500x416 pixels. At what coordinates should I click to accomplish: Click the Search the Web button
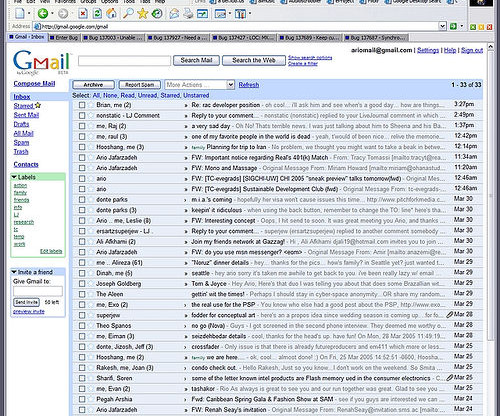[254, 60]
